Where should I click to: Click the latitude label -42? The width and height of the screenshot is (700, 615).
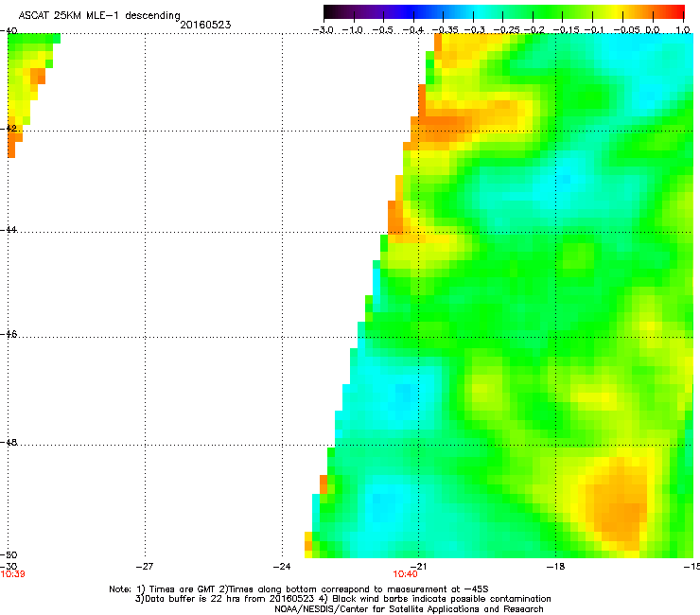(x=9, y=129)
